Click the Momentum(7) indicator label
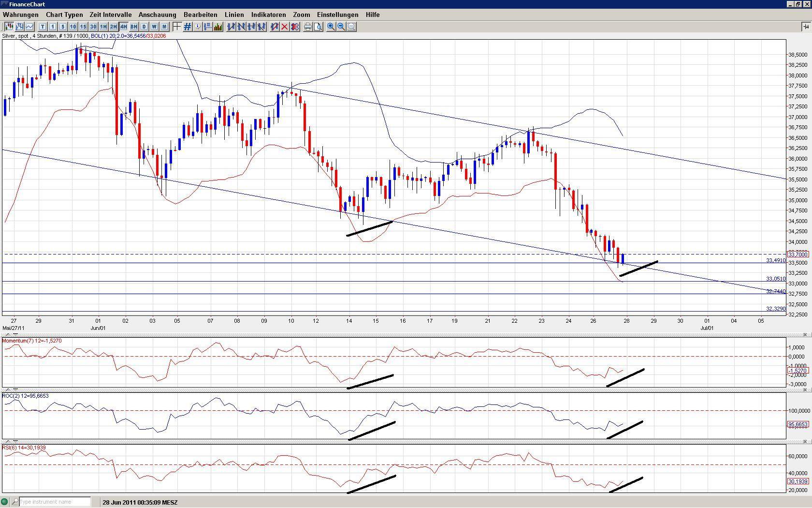Image resolution: width=812 pixels, height=508 pixels. [x=32, y=341]
